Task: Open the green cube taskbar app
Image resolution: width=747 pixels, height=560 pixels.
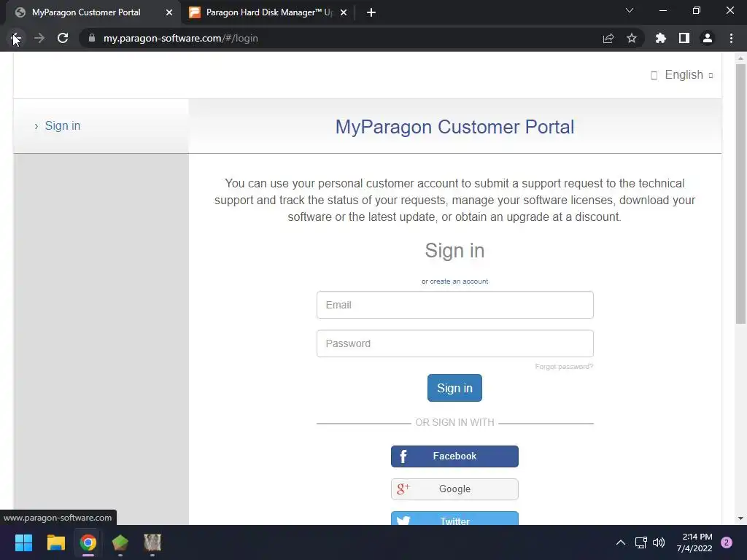Action: pyautogui.click(x=120, y=542)
